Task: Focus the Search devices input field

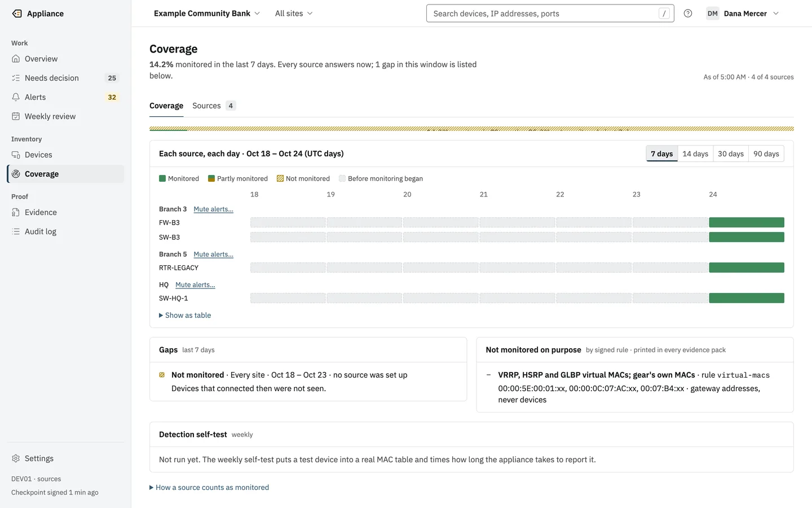Action: (550, 14)
